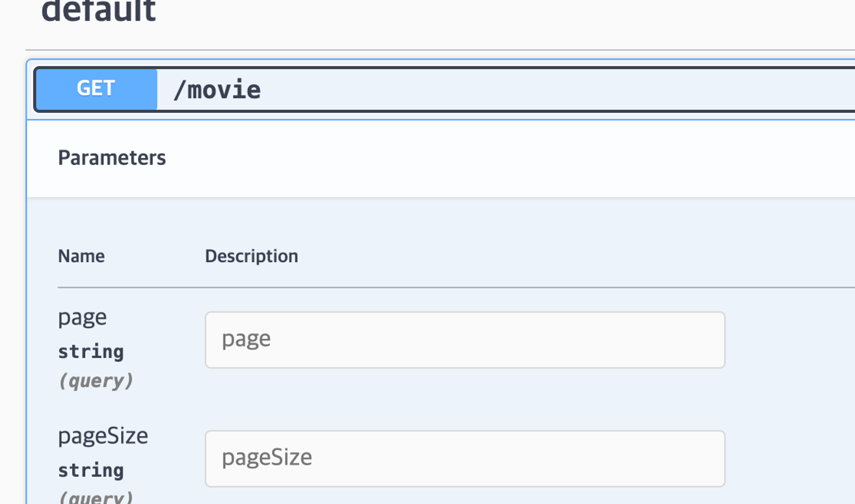Click the string type under pageSize
This screenshot has width=855, height=504.
(91, 471)
